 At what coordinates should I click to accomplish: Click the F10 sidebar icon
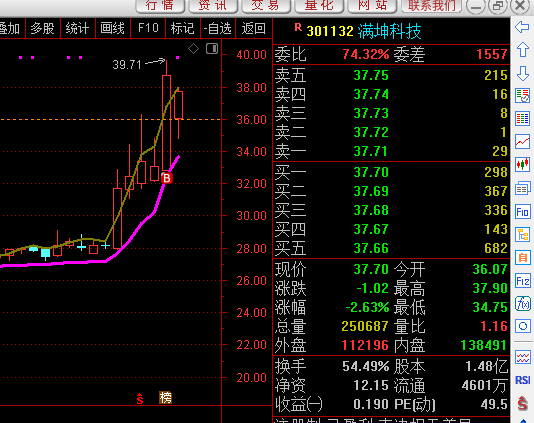tap(522, 212)
